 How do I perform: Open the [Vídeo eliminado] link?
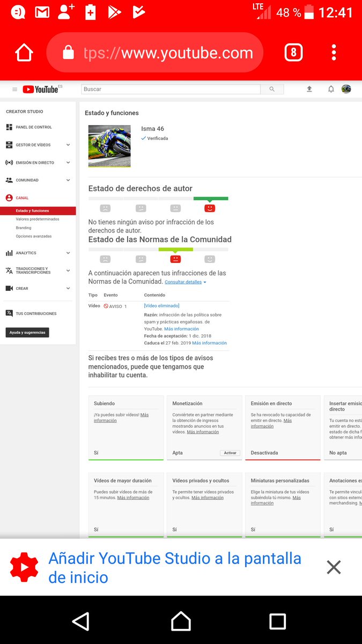pos(161,306)
